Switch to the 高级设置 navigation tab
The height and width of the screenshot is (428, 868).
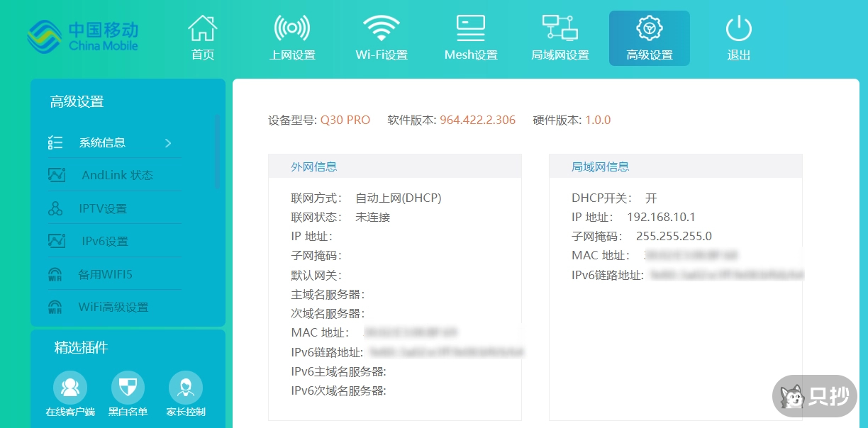(x=649, y=38)
